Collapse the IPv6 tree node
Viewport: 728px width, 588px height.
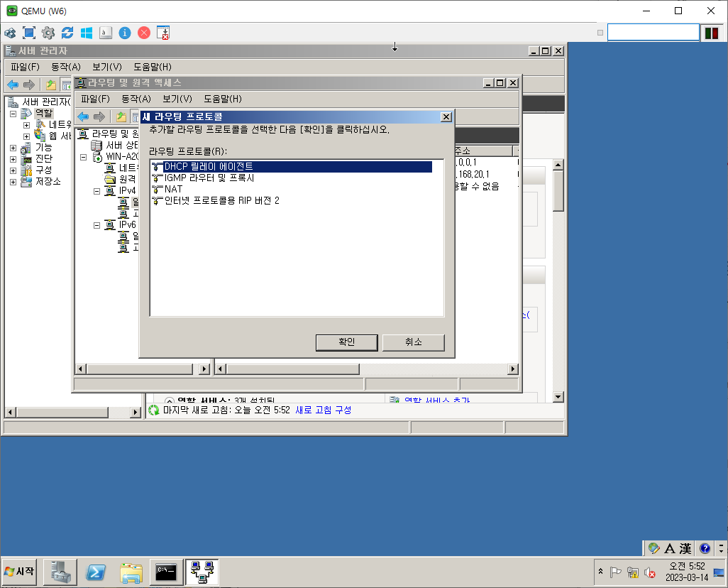pyautogui.click(x=97, y=225)
